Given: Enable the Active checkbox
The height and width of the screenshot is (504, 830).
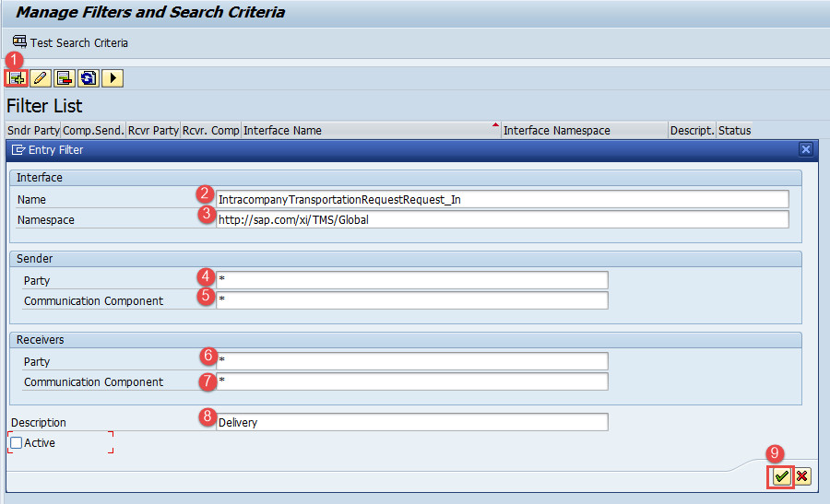Looking at the screenshot, I should click(x=17, y=443).
